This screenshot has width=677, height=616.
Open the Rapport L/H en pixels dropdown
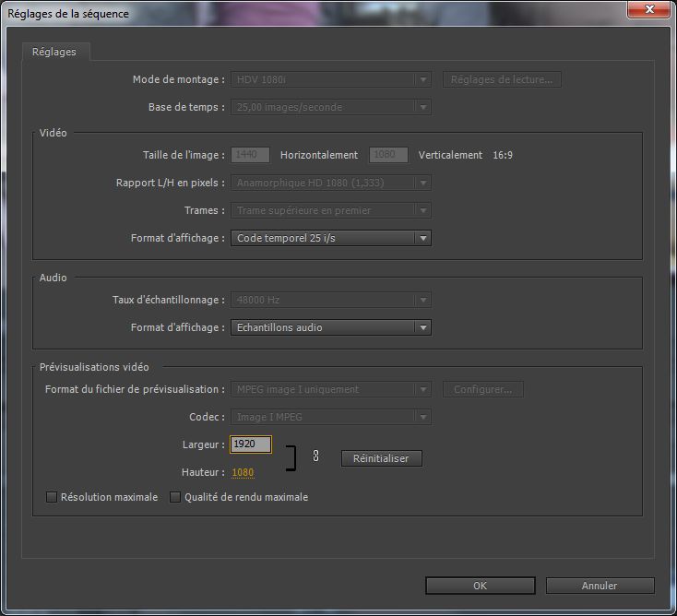[331, 183]
